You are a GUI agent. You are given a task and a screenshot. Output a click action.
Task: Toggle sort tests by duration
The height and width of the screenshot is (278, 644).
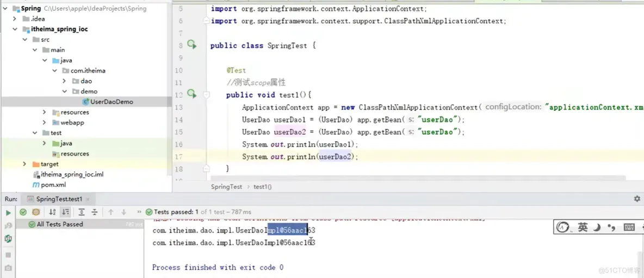[x=65, y=212]
